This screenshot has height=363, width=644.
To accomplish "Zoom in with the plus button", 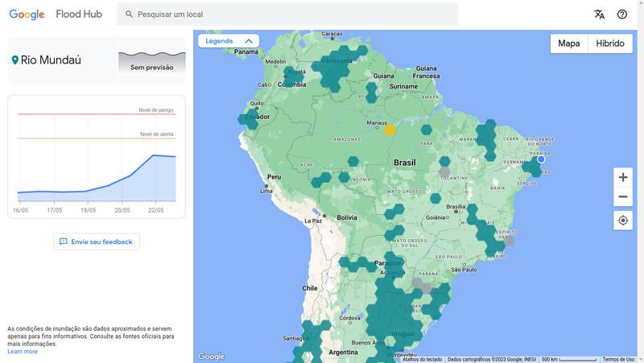I will (623, 177).
